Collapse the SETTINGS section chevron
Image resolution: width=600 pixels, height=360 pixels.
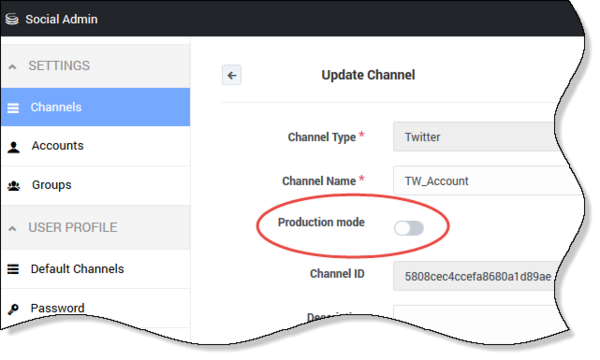(12, 67)
